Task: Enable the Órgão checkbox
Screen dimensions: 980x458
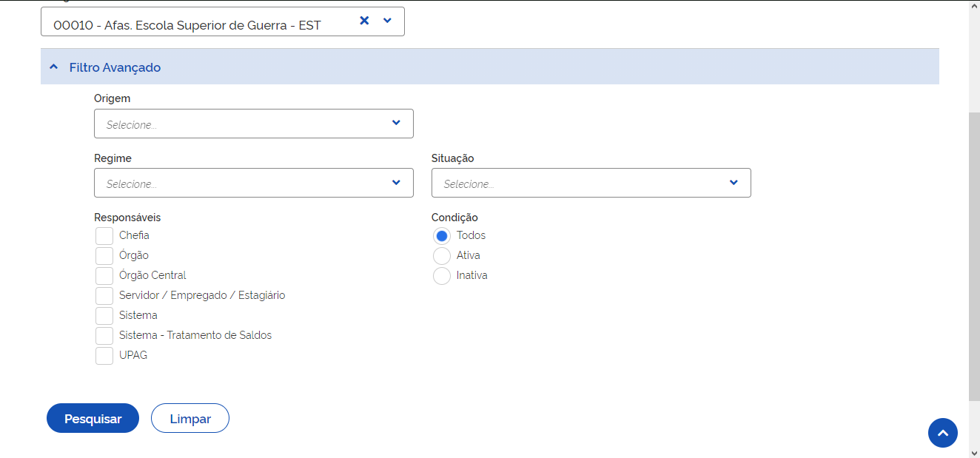Action: click(x=104, y=255)
